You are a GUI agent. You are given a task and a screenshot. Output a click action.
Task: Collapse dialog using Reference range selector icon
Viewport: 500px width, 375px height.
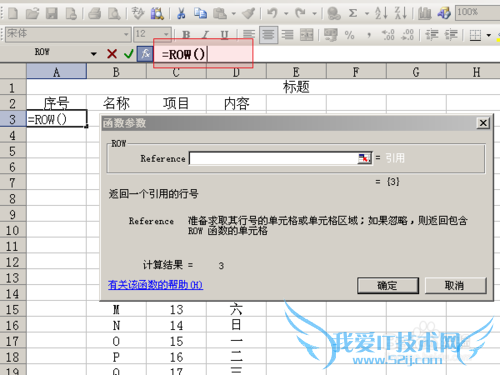tap(364, 158)
